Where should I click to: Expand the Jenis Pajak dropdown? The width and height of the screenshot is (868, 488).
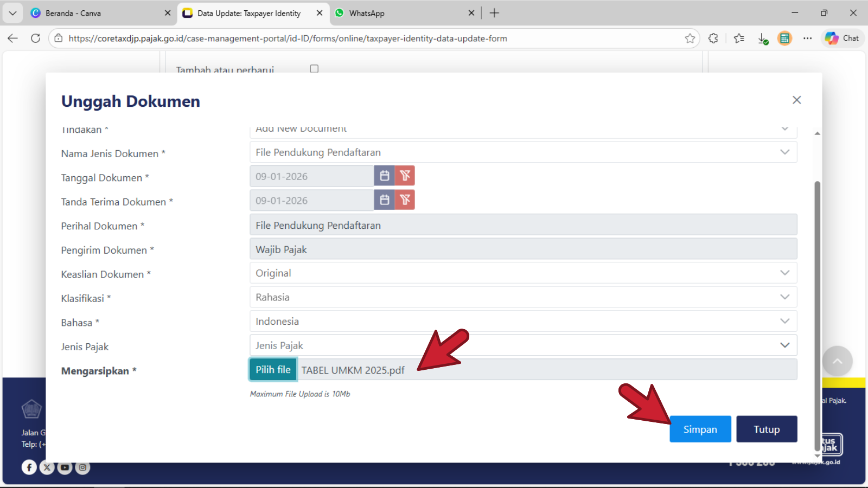pyautogui.click(x=523, y=345)
